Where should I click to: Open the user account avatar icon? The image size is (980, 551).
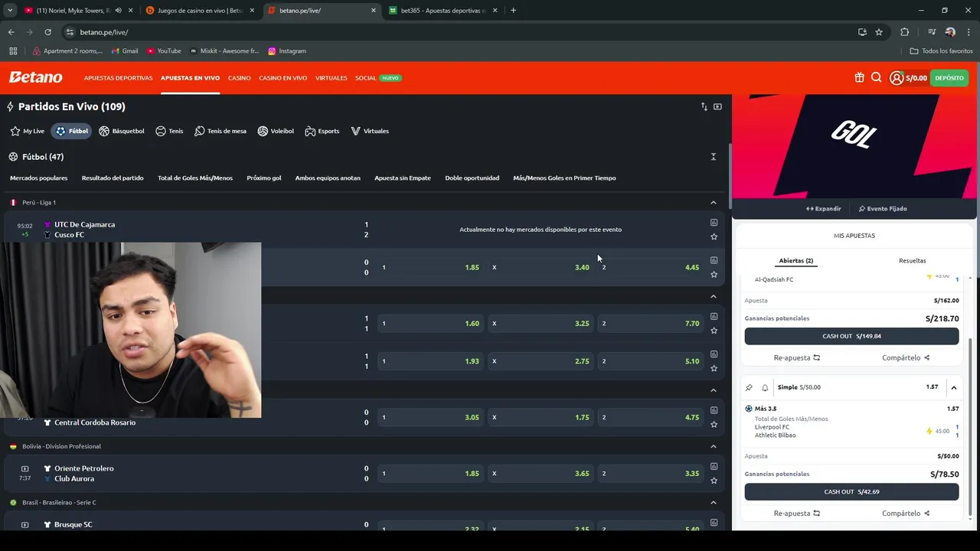pyautogui.click(x=896, y=77)
